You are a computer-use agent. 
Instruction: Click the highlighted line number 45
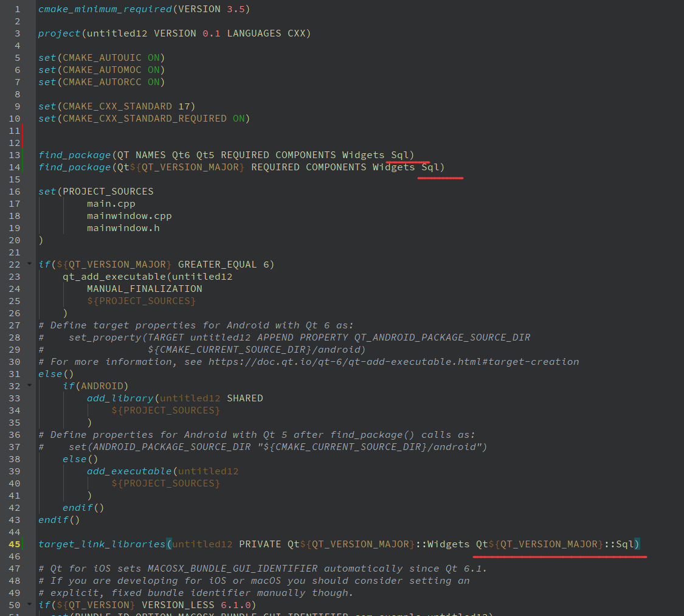click(13, 544)
